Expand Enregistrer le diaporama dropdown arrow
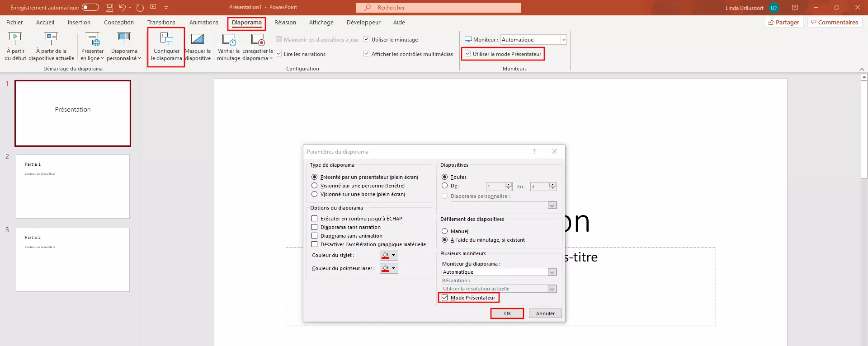The height and width of the screenshot is (346, 868). coord(271,58)
